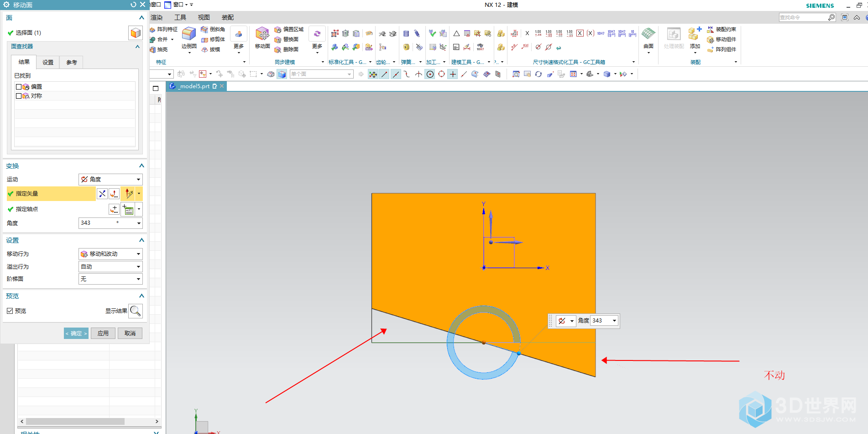868x434 pixels.
Task: Collapse the 面查找器 group
Action: pyautogui.click(x=137, y=47)
